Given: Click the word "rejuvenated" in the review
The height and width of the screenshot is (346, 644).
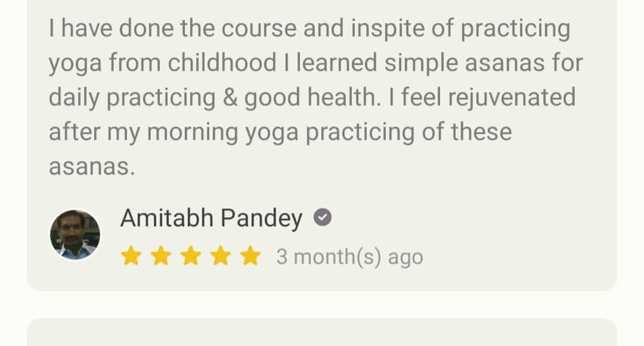Looking at the screenshot, I should [512, 98].
